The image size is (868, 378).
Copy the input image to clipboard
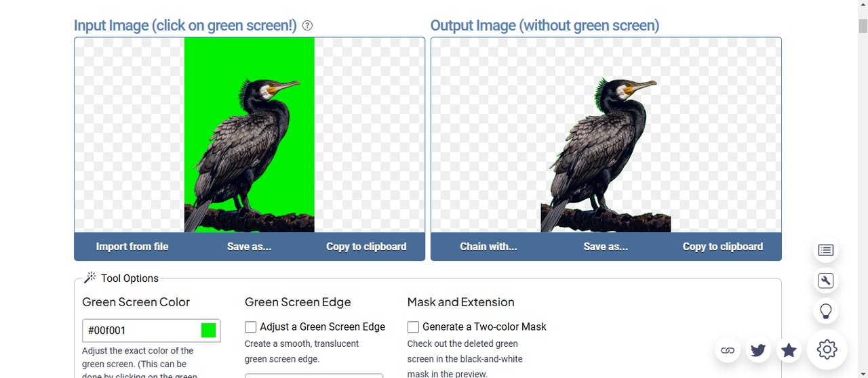(366, 247)
